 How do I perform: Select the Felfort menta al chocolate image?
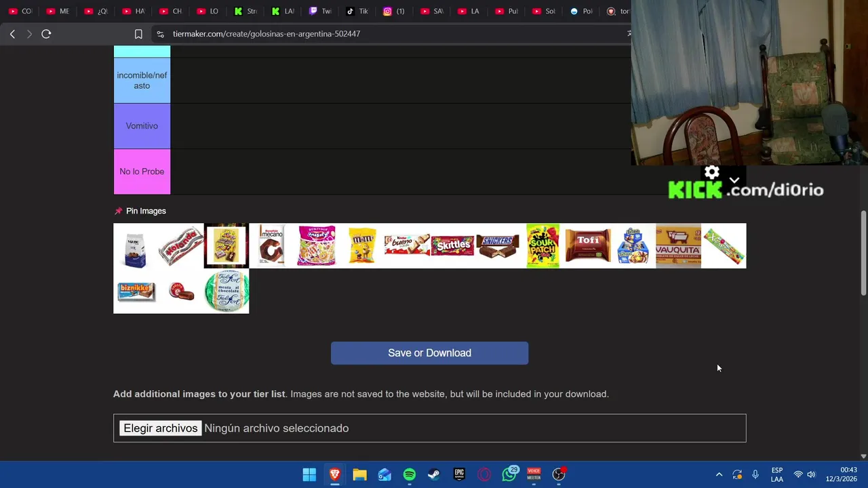[x=226, y=291]
